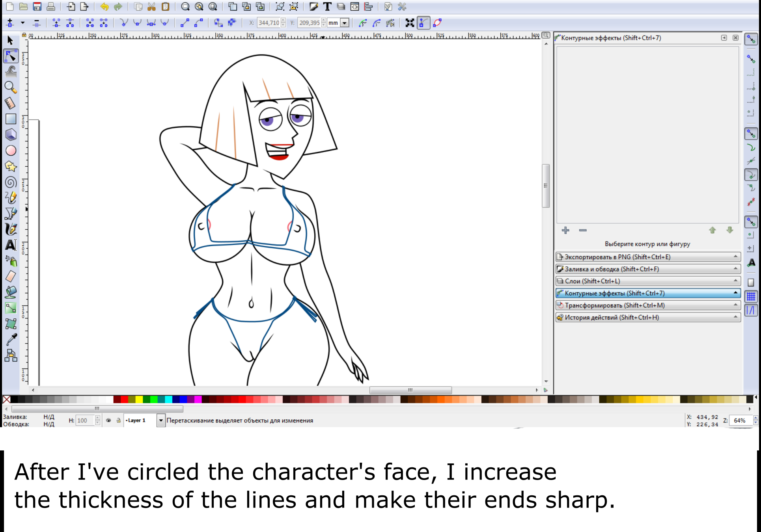
Task: Click the no-color X swatch
Action: pyautogui.click(x=6, y=400)
